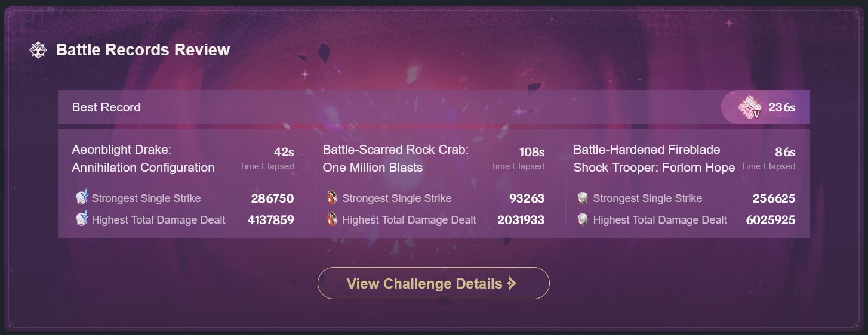Click the difficulty V badge beside 236s
Viewport: 868px width, 335px height.
749,107
